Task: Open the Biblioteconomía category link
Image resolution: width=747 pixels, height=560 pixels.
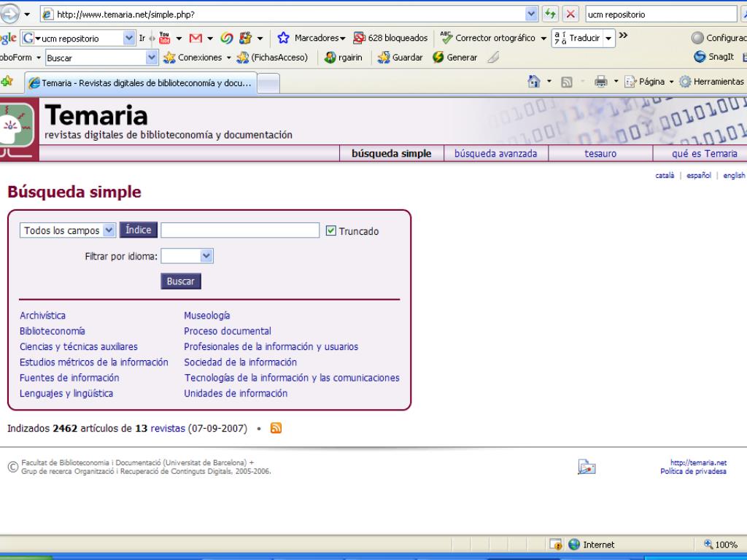Action: (x=52, y=331)
